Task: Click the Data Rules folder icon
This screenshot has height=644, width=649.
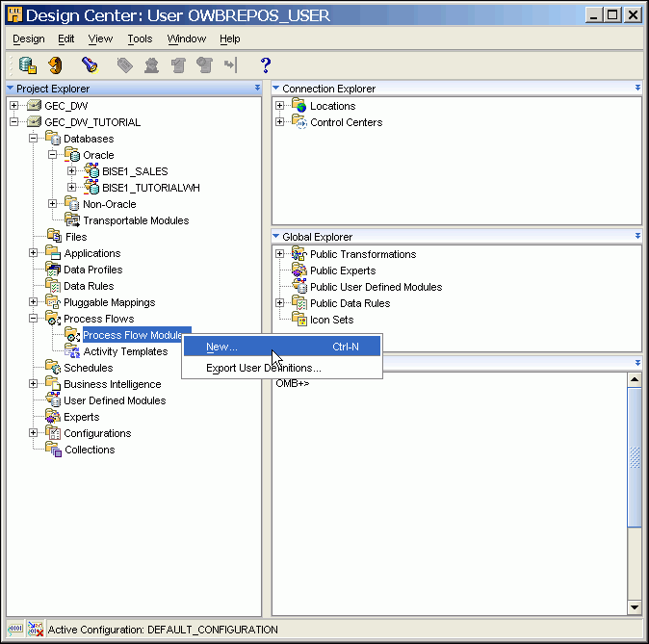Action: (x=53, y=286)
